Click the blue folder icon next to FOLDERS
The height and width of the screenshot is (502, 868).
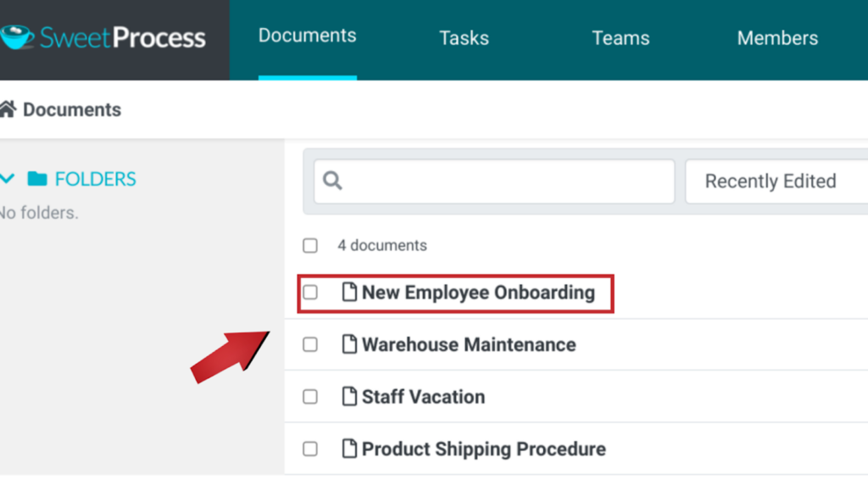[37, 178]
